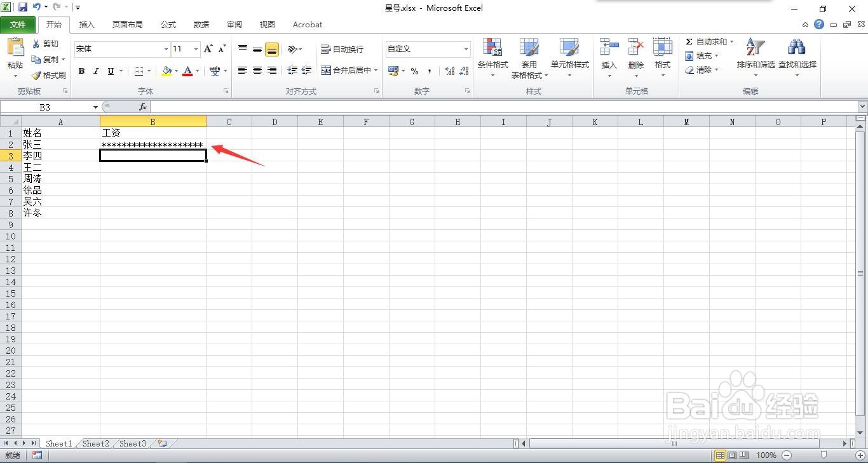
Task: Click the borders icon
Action: click(x=139, y=71)
